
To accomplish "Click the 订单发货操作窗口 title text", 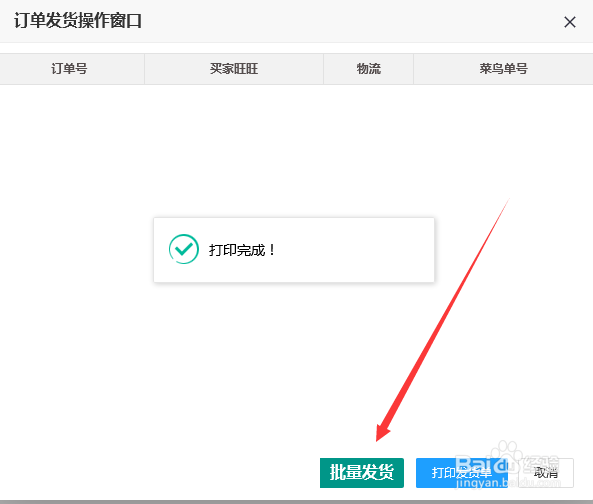I will tap(78, 20).
